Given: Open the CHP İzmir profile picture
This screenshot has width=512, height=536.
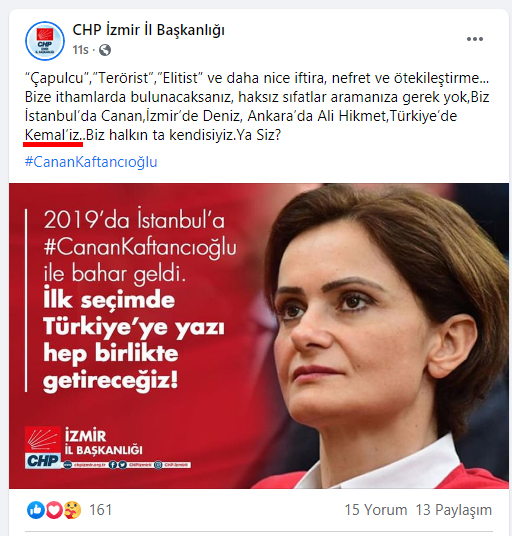Looking at the screenshot, I should pyautogui.click(x=45, y=41).
